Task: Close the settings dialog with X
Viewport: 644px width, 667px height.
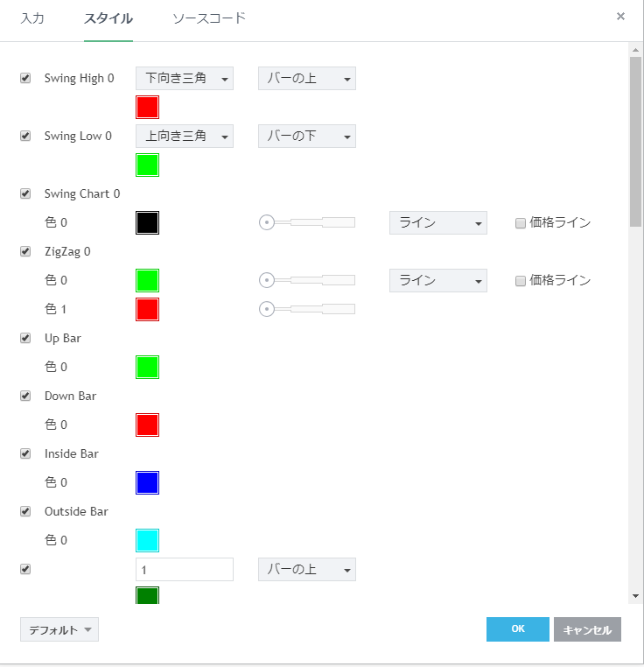Action: tap(620, 16)
